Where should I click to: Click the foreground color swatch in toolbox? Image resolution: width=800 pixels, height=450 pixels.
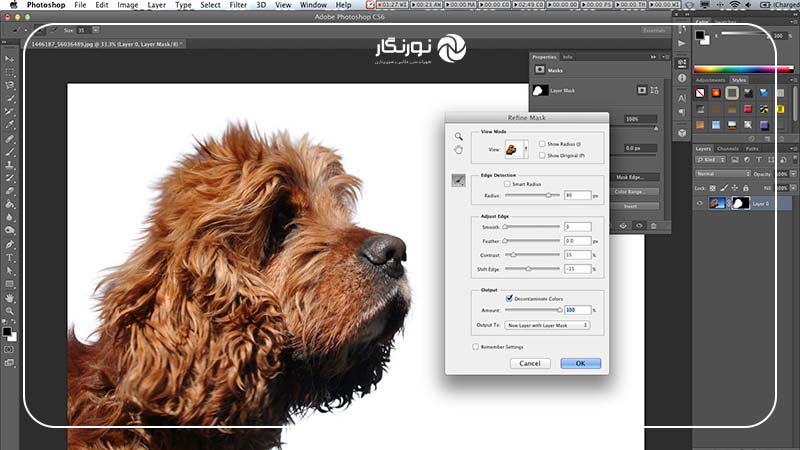click(7, 332)
